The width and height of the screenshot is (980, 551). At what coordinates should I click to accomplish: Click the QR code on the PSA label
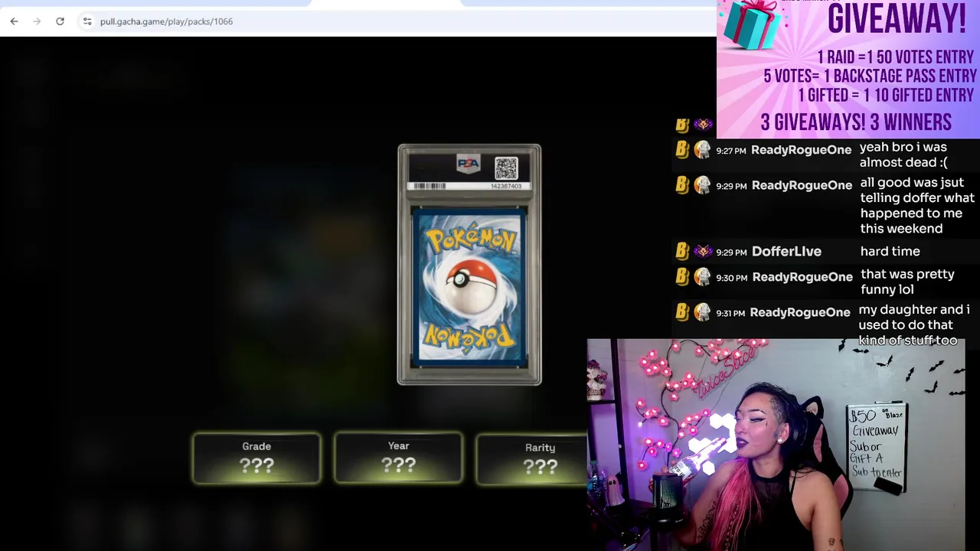click(x=506, y=168)
